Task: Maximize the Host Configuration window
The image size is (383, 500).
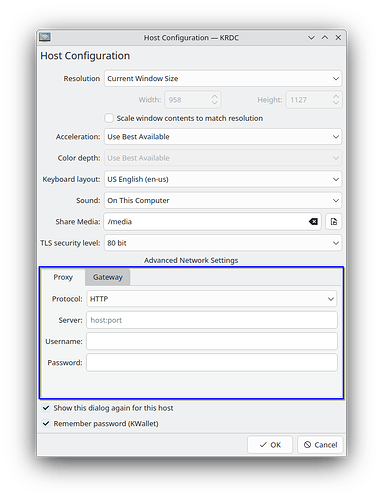Action: tap(325, 38)
